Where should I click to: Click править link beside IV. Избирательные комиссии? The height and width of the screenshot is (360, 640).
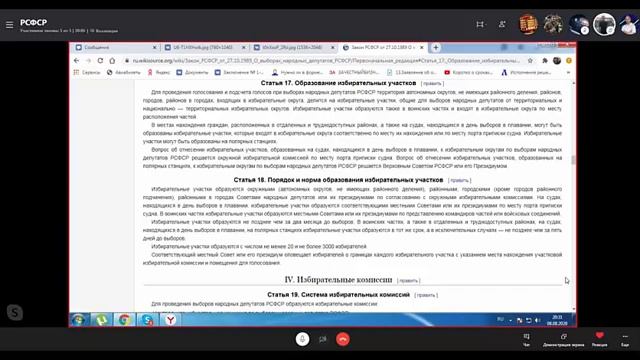pyautogui.click(x=408, y=280)
